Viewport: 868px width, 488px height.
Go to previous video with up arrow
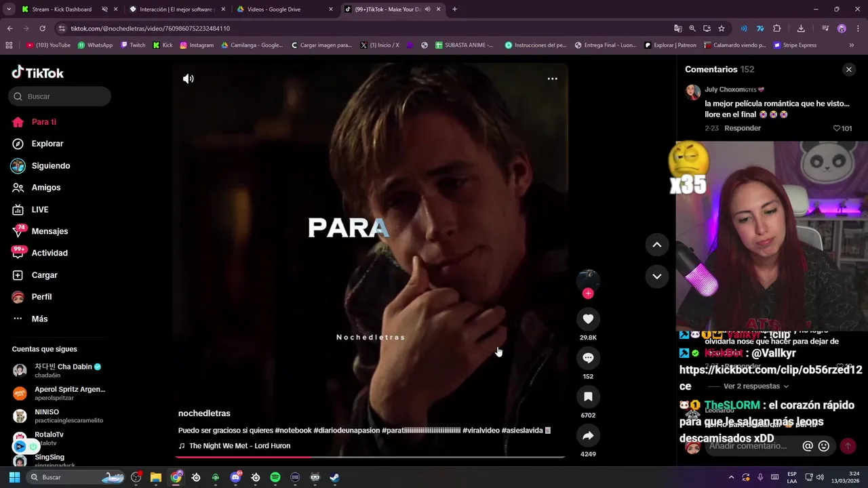pos(656,245)
